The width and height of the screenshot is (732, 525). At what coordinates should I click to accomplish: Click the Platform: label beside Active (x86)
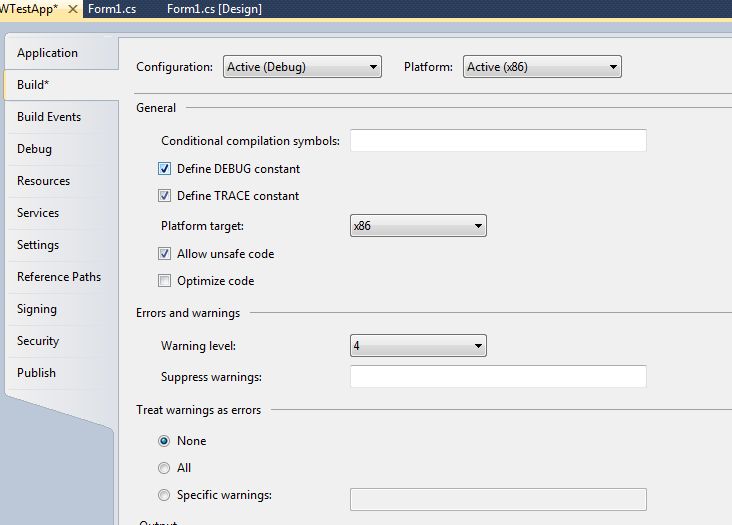coord(428,67)
